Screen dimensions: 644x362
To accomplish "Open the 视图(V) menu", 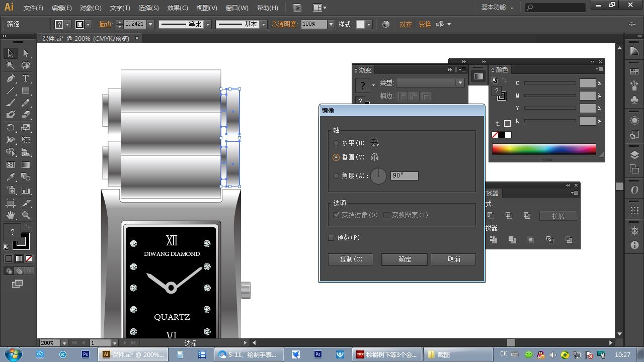I will [x=207, y=8].
